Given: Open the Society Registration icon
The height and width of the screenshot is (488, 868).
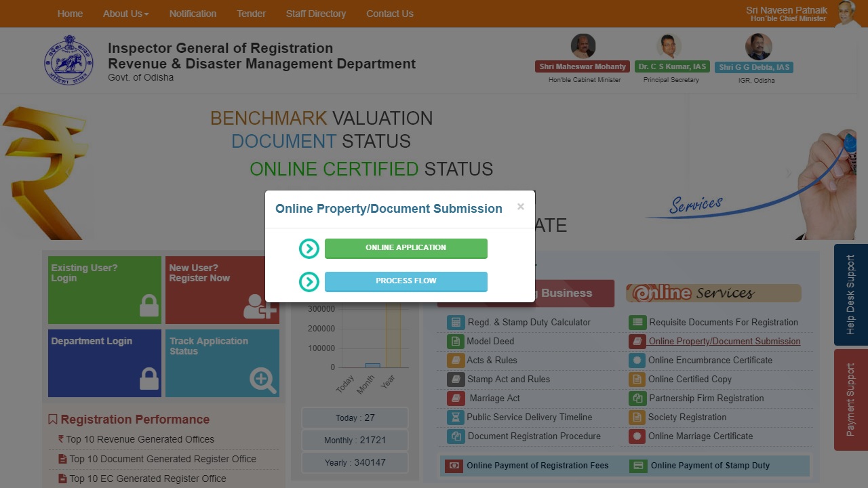Looking at the screenshot, I should pos(636,417).
